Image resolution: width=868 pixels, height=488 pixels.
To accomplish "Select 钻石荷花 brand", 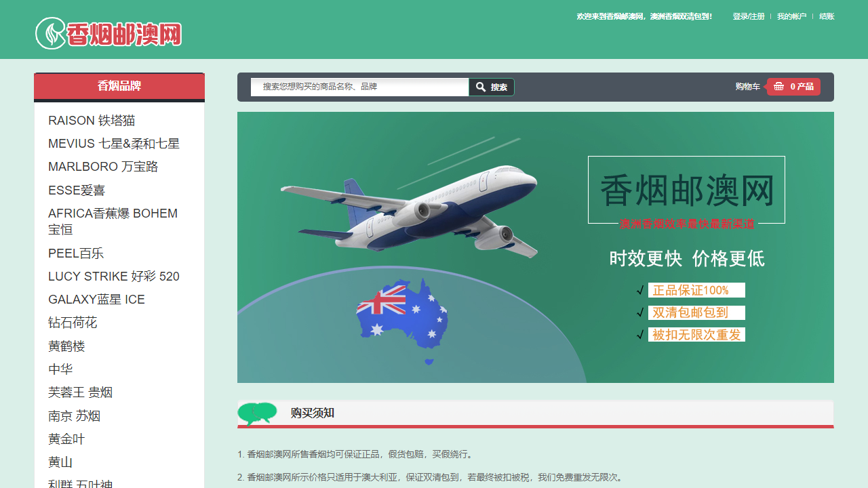I will 73,323.
